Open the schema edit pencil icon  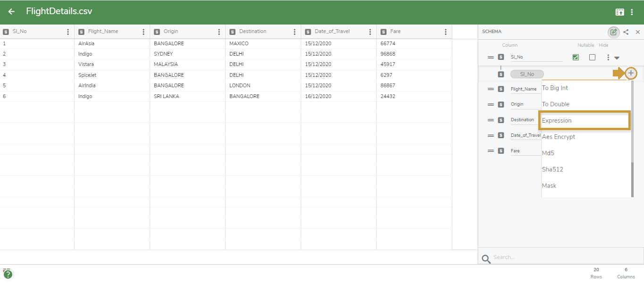(x=614, y=32)
